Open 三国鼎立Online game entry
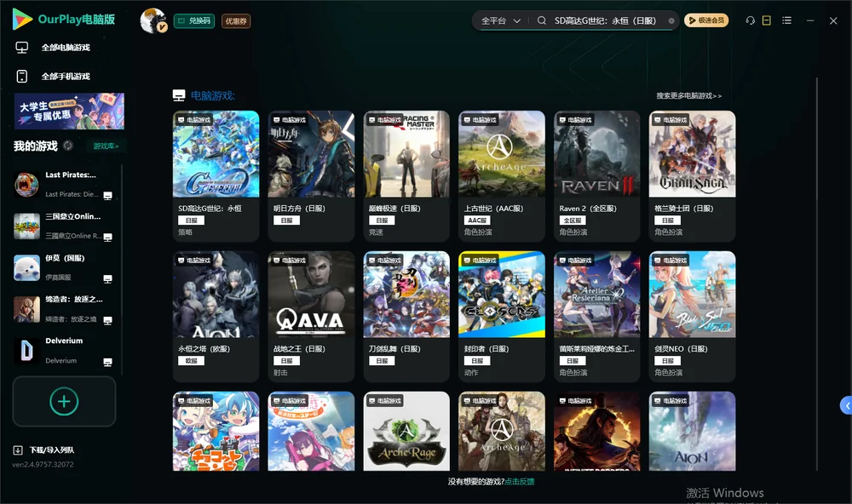 pos(64,226)
